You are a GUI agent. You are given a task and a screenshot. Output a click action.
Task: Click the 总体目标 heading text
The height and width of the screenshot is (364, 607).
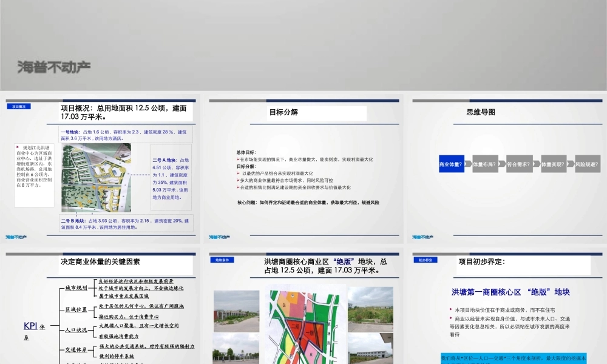[x=246, y=152]
